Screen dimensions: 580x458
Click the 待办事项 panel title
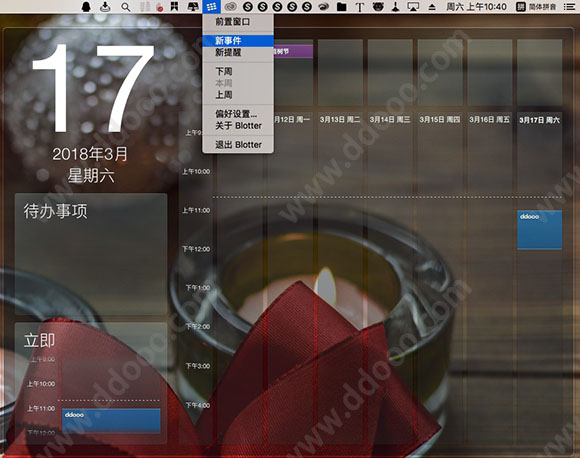tap(55, 211)
